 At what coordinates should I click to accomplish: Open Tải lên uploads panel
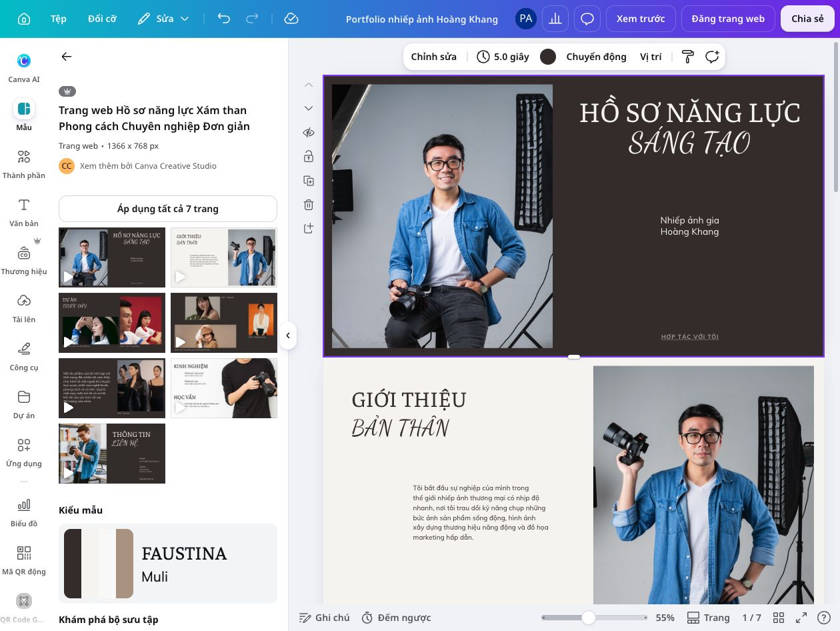(x=24, y=308)
